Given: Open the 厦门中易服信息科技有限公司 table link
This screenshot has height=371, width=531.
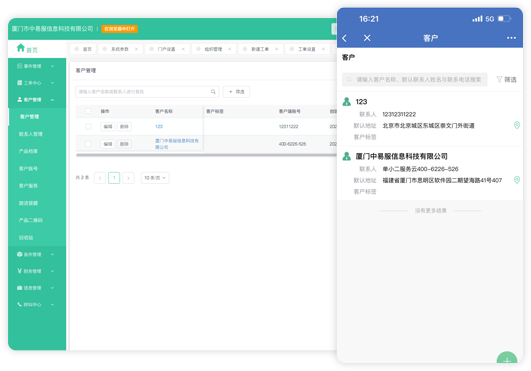Looking at the screenshot, I should 177,144.
